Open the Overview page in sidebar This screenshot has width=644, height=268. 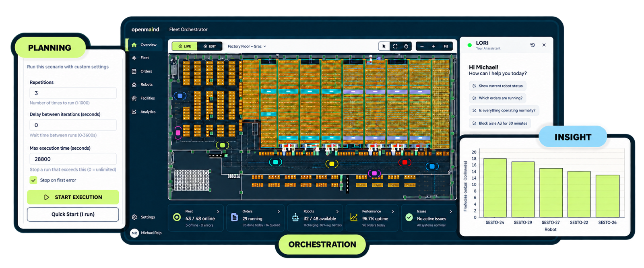pos(145,45)
